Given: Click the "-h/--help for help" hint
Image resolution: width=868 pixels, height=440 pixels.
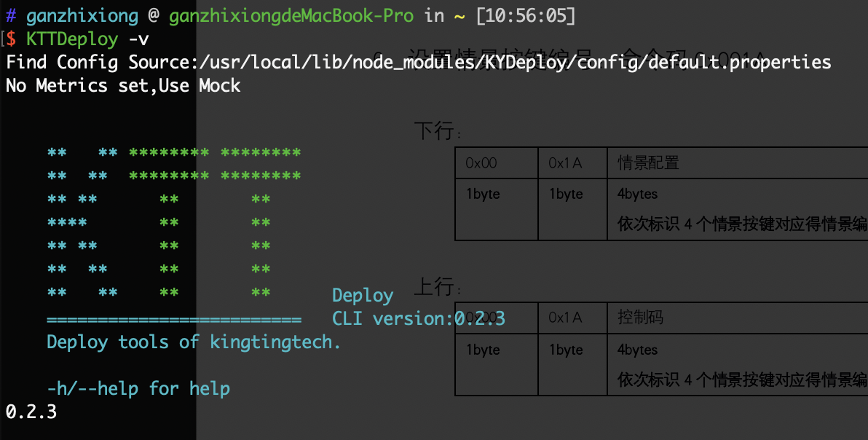Looking at the screenshot, I should (x=138, y=388).
